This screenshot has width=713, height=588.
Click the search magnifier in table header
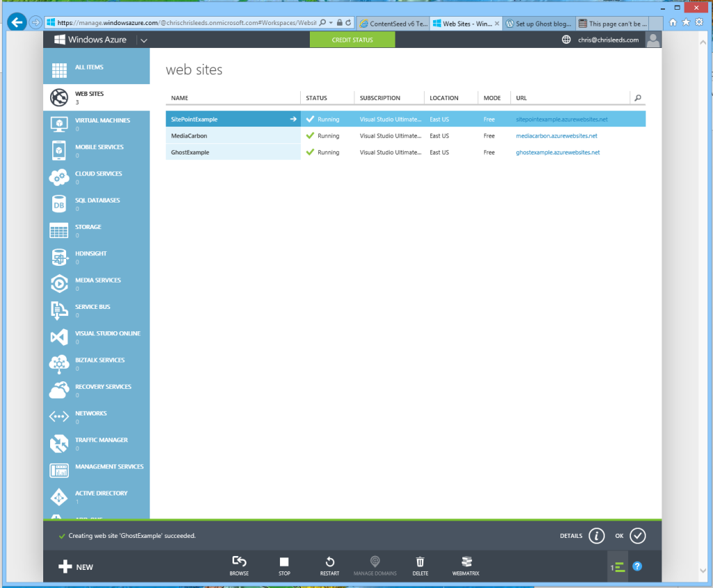coord(637,98)
